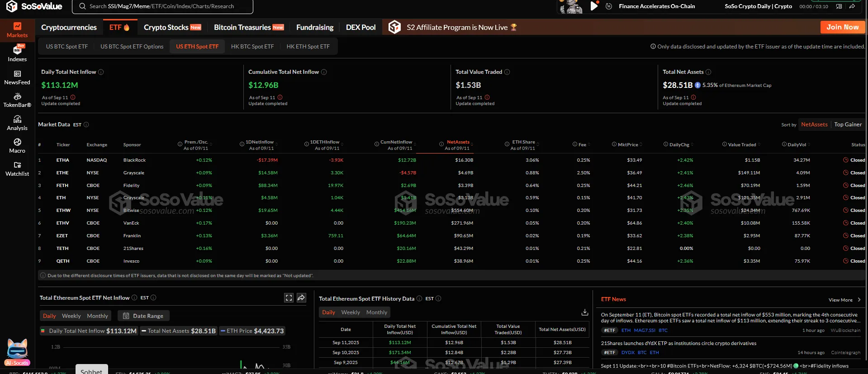Toggle Total Net Assets chart series
The width and height of the screenshot is (868, 374).
[x=179, y=331]
